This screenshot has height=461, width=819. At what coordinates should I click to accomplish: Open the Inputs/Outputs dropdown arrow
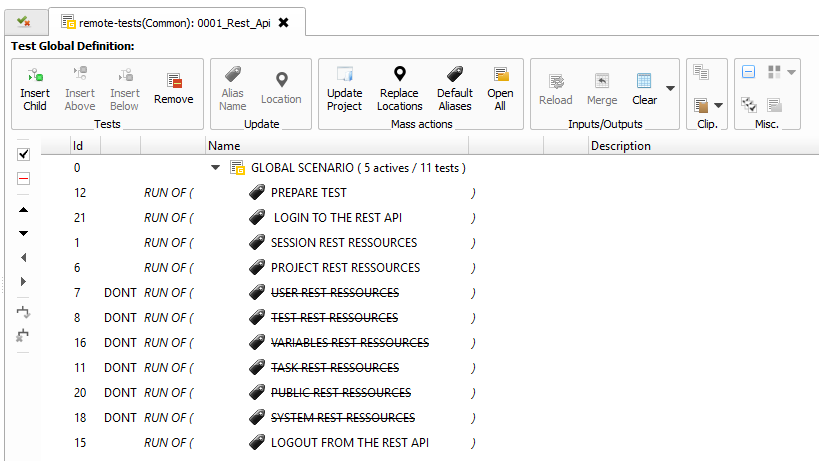click(x=671, y=88)
